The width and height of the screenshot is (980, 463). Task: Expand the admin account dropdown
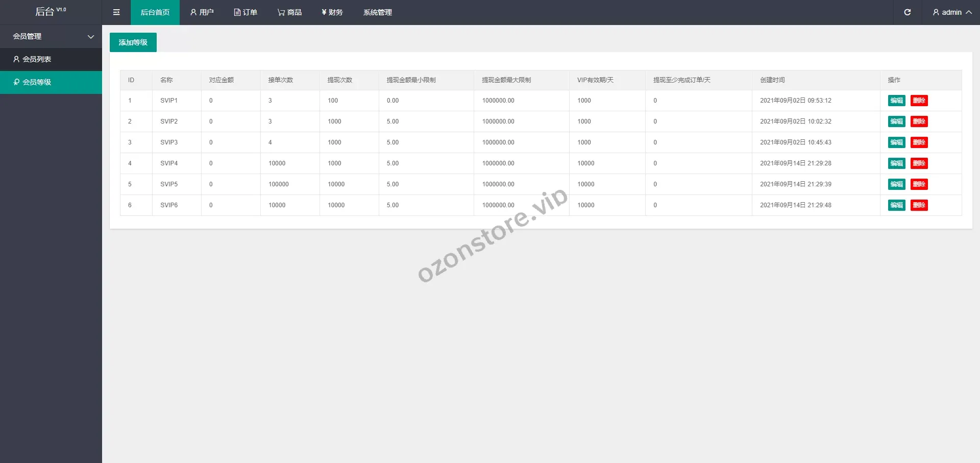[951, 12]
